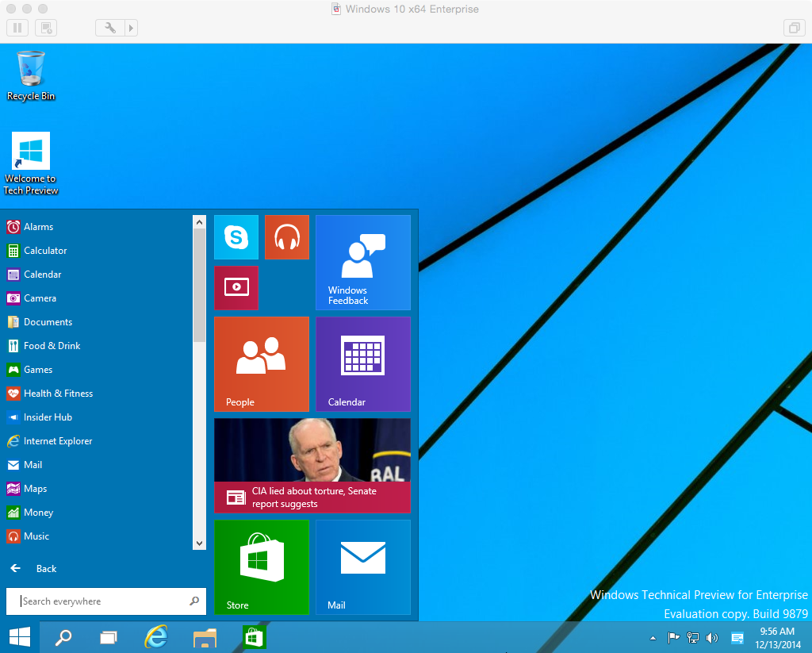Open Action Center flag icon
This screenshot has height=653, width=812.
[673, 638]
